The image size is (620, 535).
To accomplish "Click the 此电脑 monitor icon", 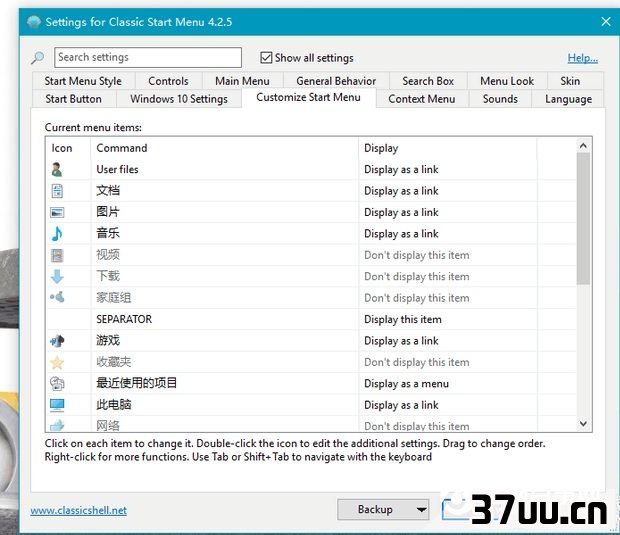I will (x=57, y=405).
